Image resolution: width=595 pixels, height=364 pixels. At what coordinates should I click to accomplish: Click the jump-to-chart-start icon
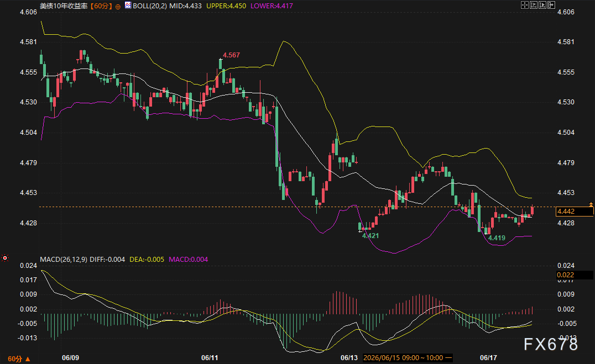534,5
